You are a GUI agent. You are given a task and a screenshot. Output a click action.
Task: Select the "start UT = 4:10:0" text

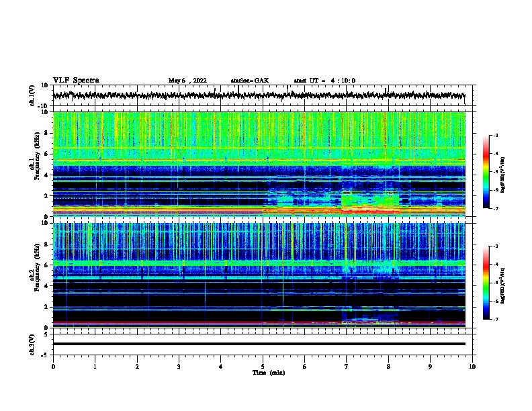(324, 81)
